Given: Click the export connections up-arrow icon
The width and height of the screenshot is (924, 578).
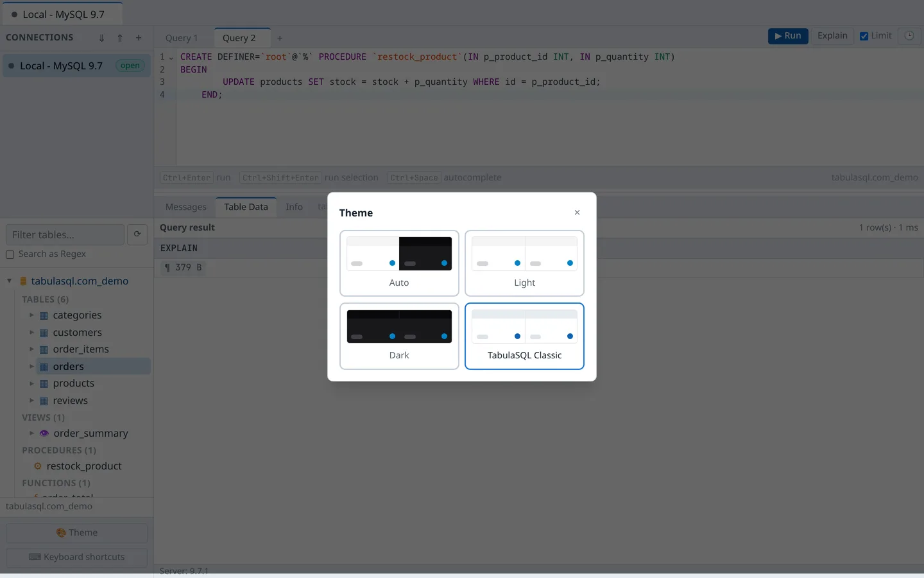Looking at the screenshot, I should click(x=120, y=38).
